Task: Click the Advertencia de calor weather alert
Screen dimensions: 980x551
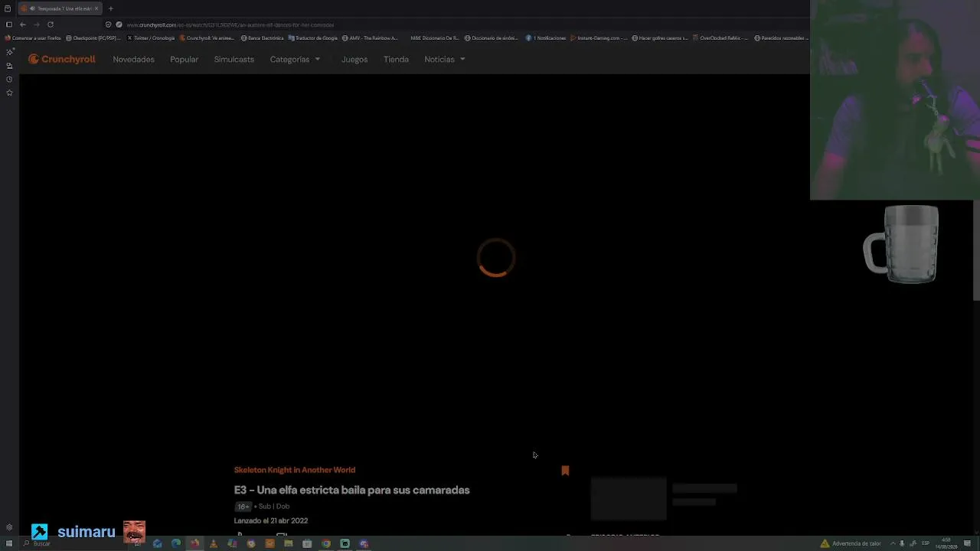Action: click(851, 543)
